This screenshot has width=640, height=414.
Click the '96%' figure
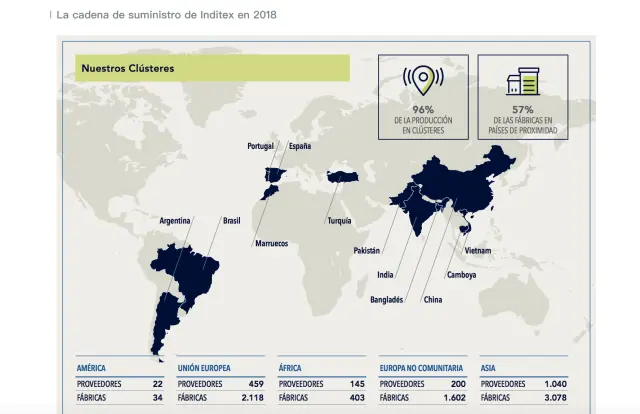[x=423, y=109]
